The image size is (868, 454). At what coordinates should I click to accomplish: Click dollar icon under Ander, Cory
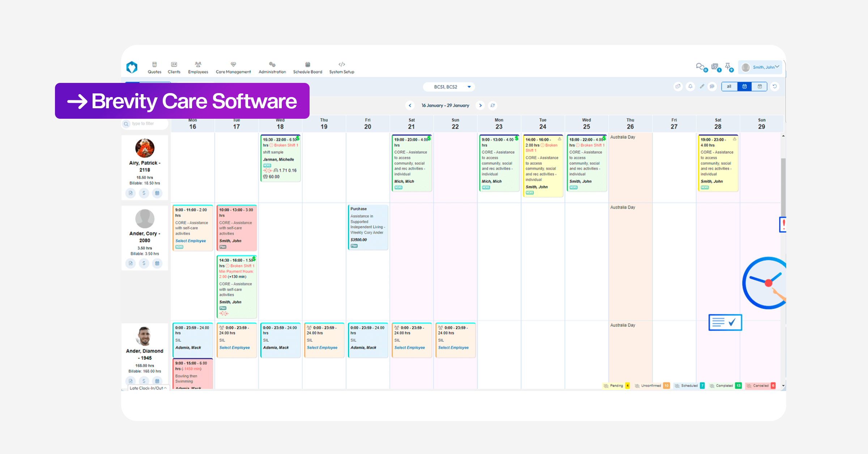coord(144,263)
